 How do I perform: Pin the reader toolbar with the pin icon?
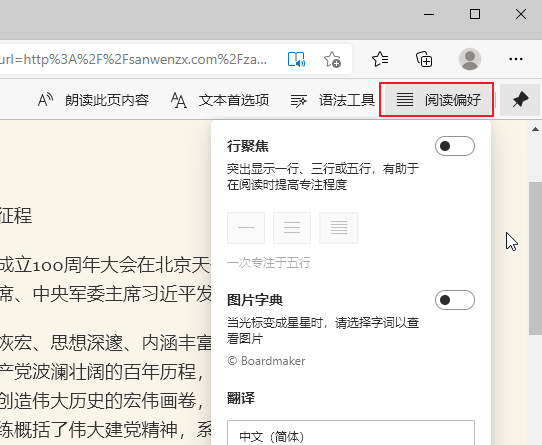tap(520, 100)
